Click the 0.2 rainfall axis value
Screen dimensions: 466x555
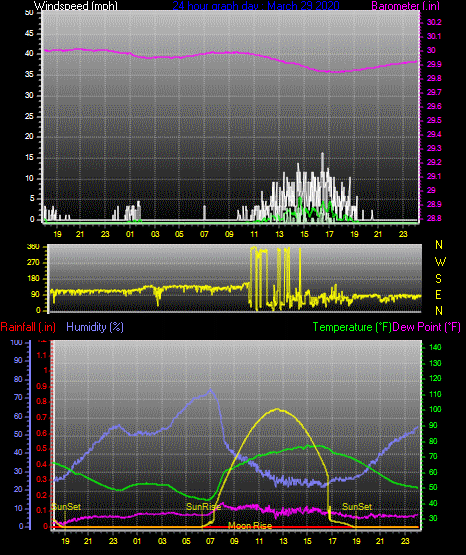pyautogui.click(x=42, y=495)
